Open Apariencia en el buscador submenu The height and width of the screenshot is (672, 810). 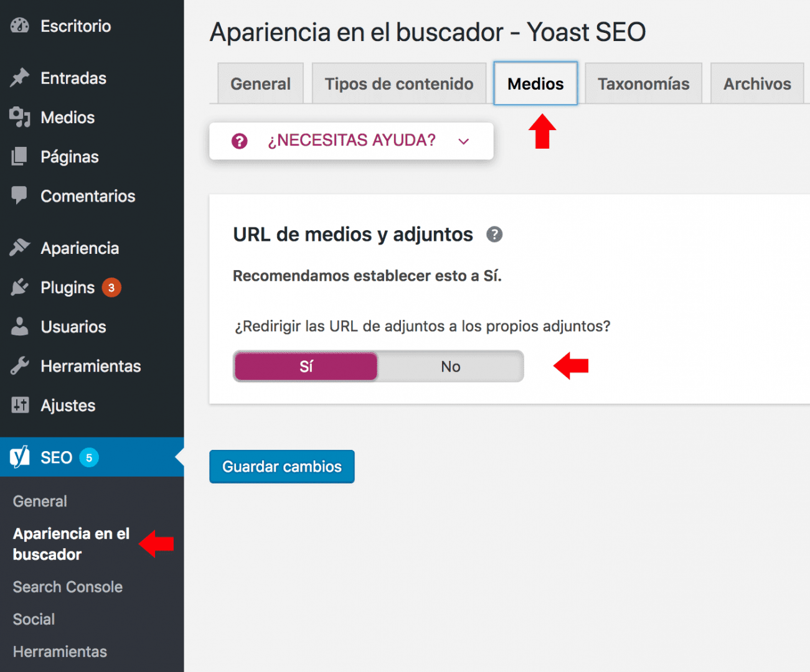point(71,544)
